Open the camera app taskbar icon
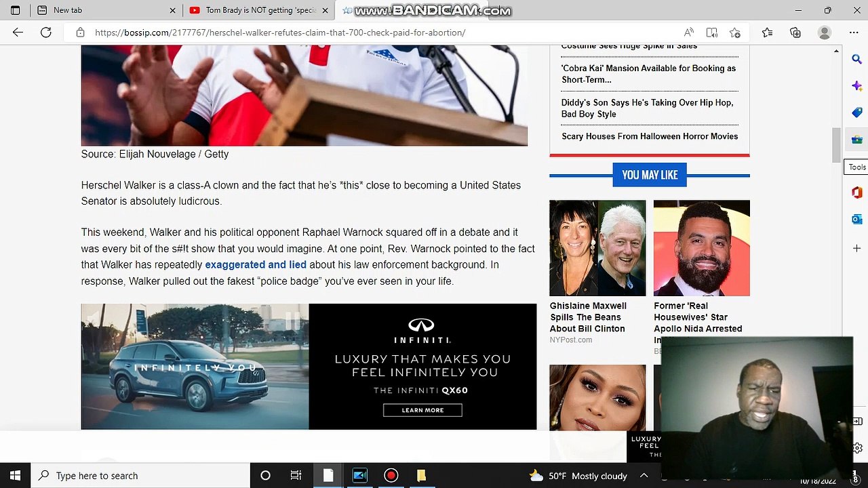The image size is (868, 488). (359, 476)
